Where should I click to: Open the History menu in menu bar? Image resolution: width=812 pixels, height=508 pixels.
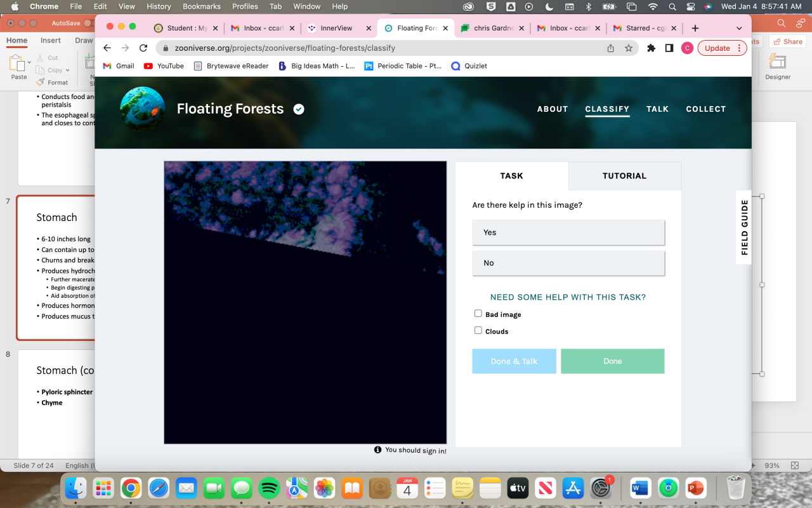click(159, 6)
